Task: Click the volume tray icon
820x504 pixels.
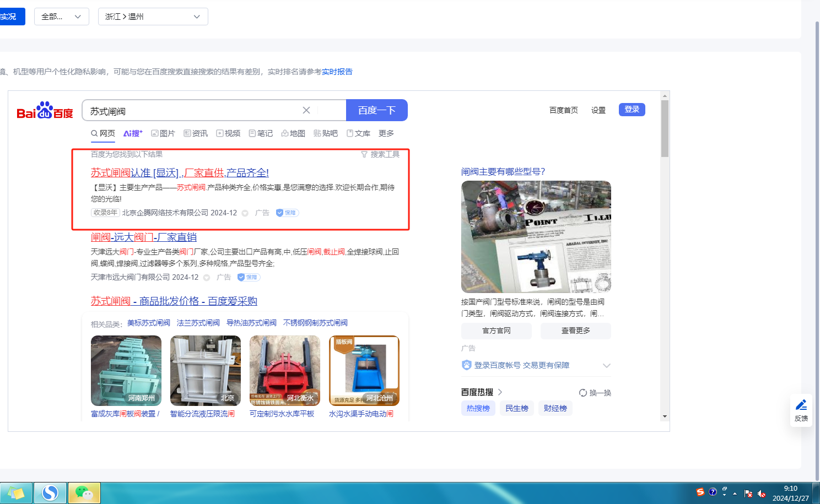Action: (x=762, y=494)
